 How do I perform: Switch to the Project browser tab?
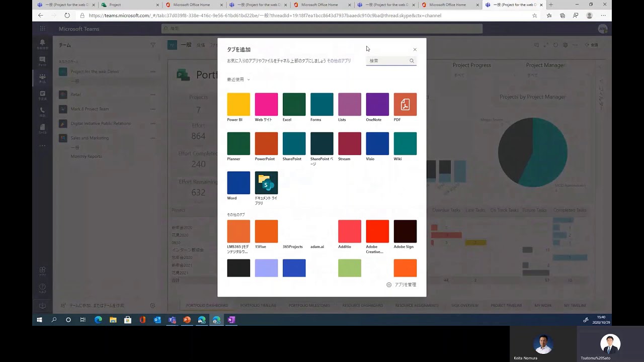pyautogui.click(x=129, y=5)
